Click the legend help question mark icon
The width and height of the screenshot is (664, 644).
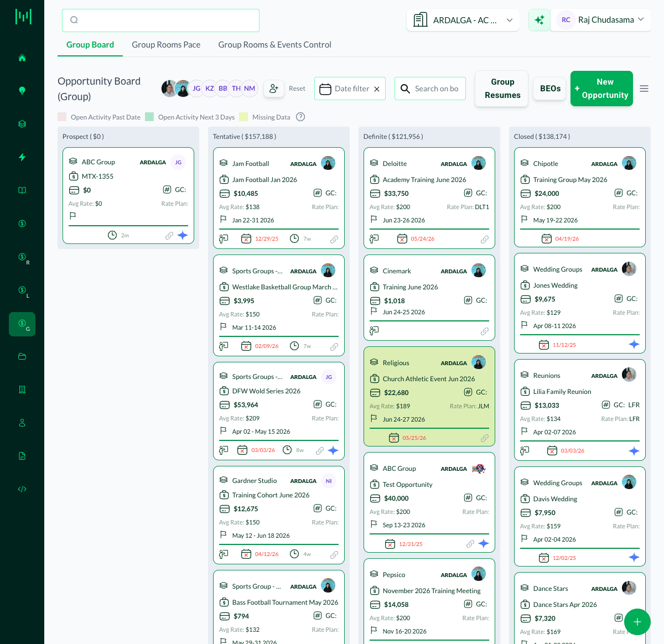pyautogui.click(x=300, y=117)
